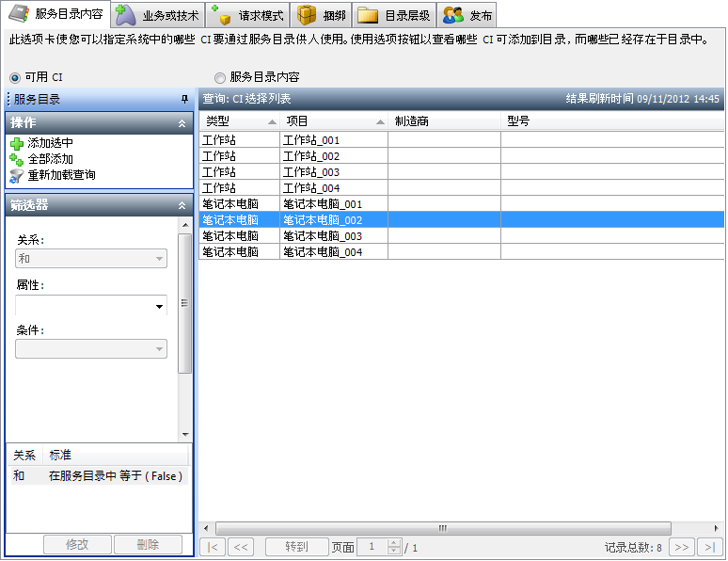Click the 目录层级 folder icon

pos(368,15)
